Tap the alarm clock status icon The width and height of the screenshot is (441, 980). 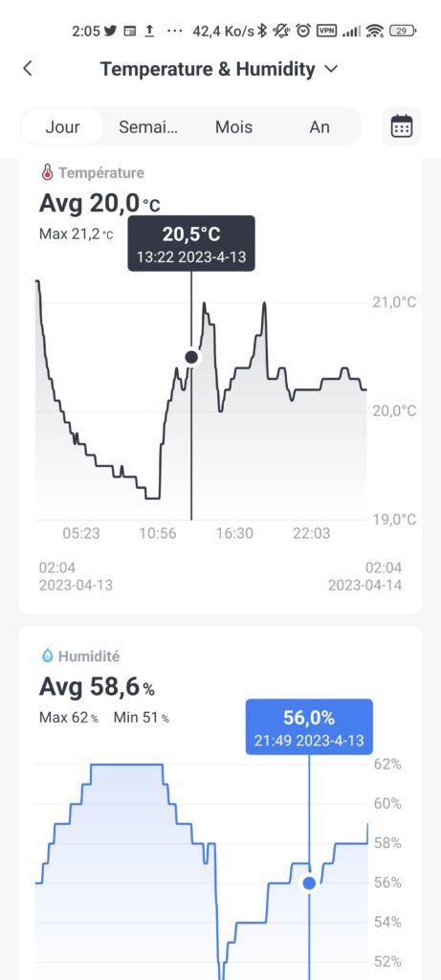pyautogui.click(x=303, y=31)
